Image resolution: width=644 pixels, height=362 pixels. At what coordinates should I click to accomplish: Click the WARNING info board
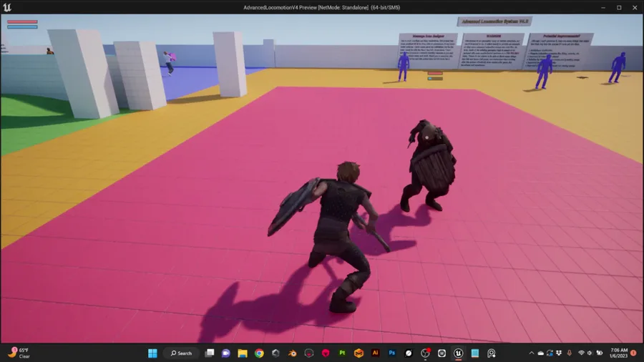pos(492,51)
